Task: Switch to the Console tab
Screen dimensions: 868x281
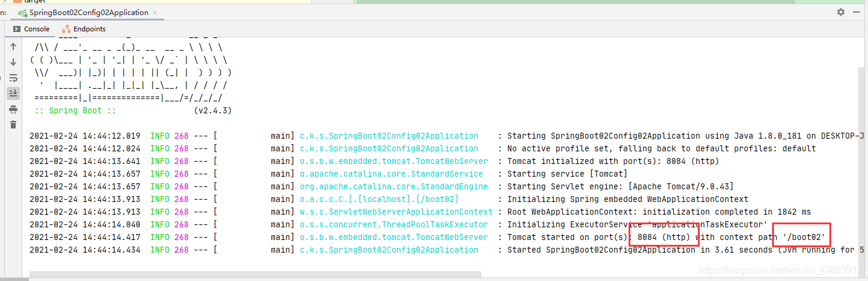Action: (x=31, y=29)
